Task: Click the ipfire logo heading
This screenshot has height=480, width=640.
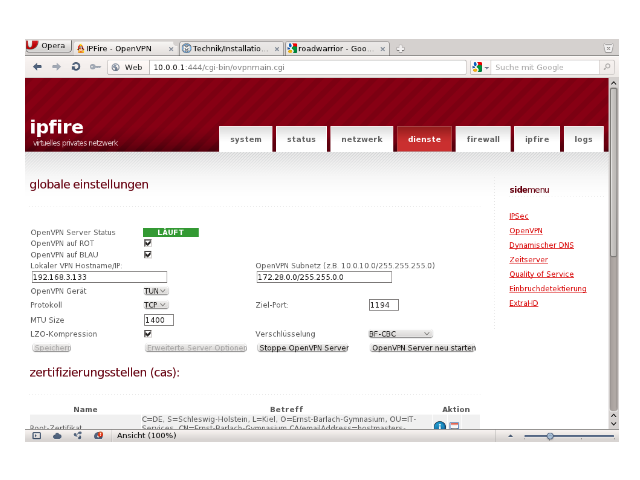Action: pyautogui.click(x=56, y=127)
